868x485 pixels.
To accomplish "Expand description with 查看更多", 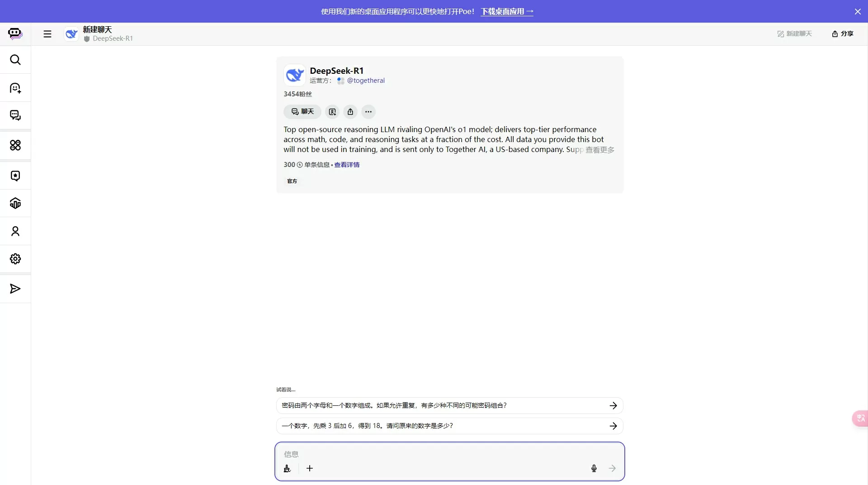I will (x=600, y=150).
